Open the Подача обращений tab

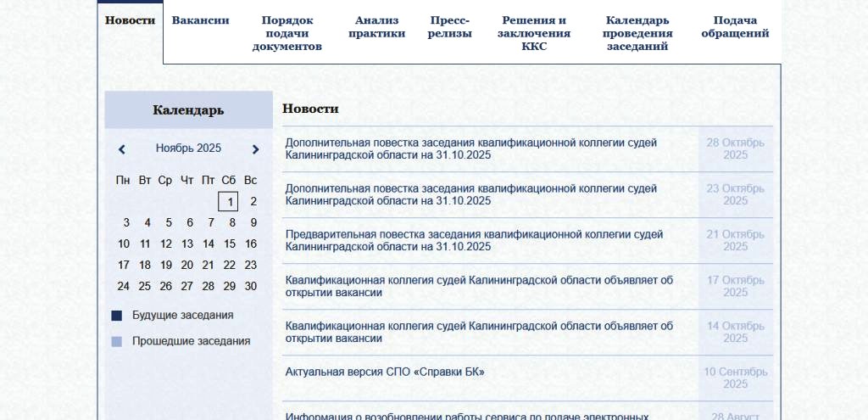tap(735, 26)
